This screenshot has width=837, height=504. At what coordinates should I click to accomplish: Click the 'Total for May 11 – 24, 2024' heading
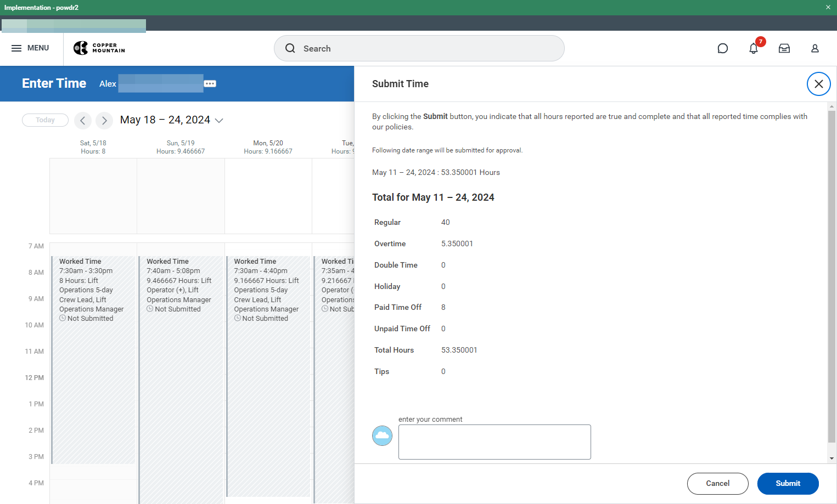coord(433,197)
